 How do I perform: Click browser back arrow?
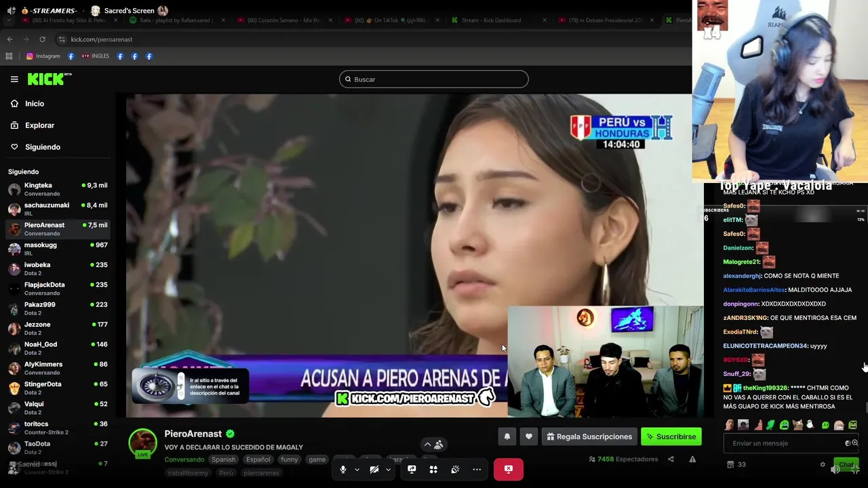pyautogui.click(x=10, y=39)
